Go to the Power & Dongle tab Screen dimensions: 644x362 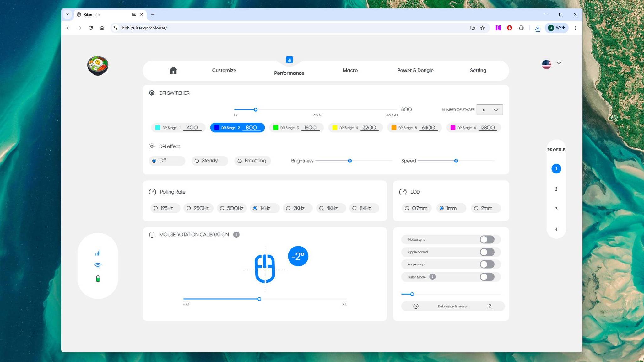(415, 70)
